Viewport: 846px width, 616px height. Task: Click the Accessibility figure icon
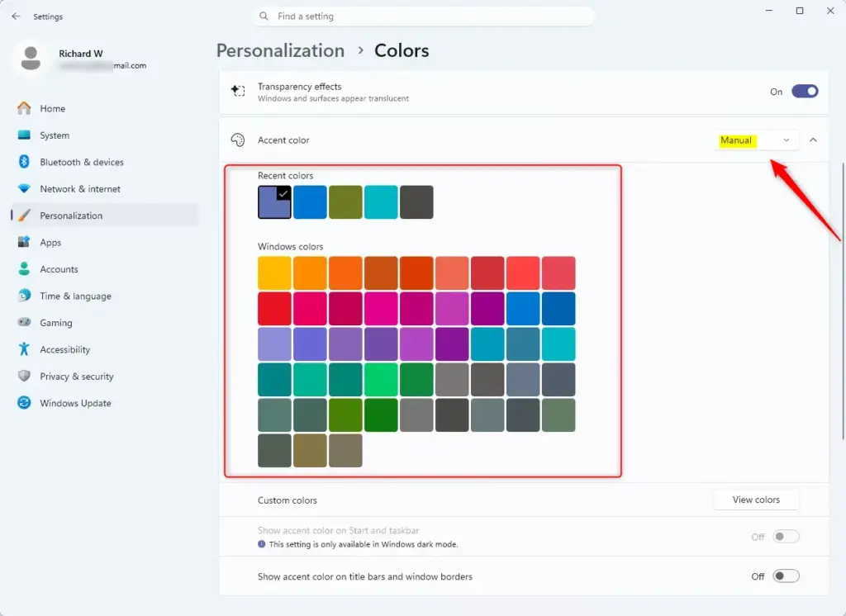click(24, 349)
